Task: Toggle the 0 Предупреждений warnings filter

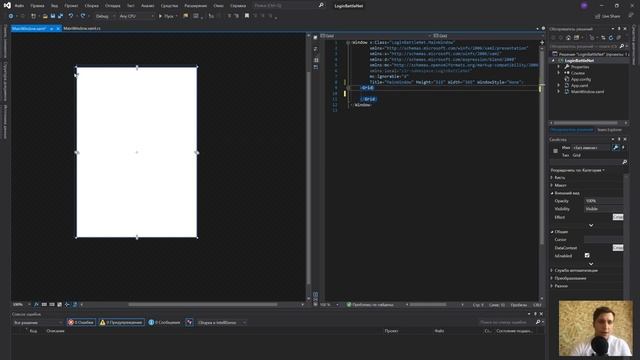Action: [122, 322]
